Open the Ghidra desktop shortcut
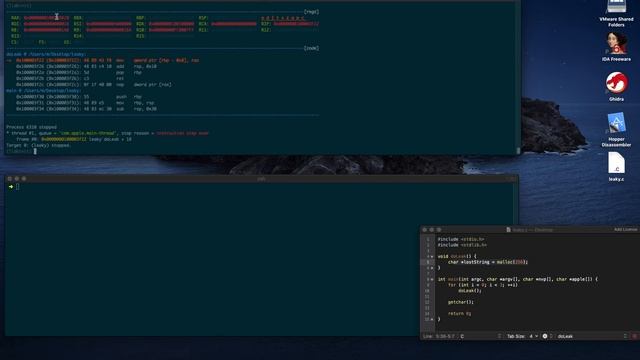 tap(616, 87)
